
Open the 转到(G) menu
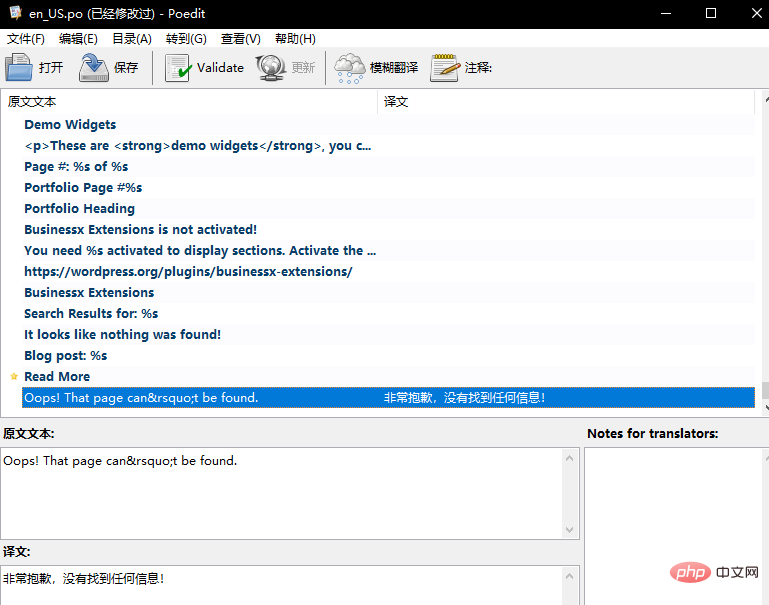pyautogui.click(x=186, y=39)
